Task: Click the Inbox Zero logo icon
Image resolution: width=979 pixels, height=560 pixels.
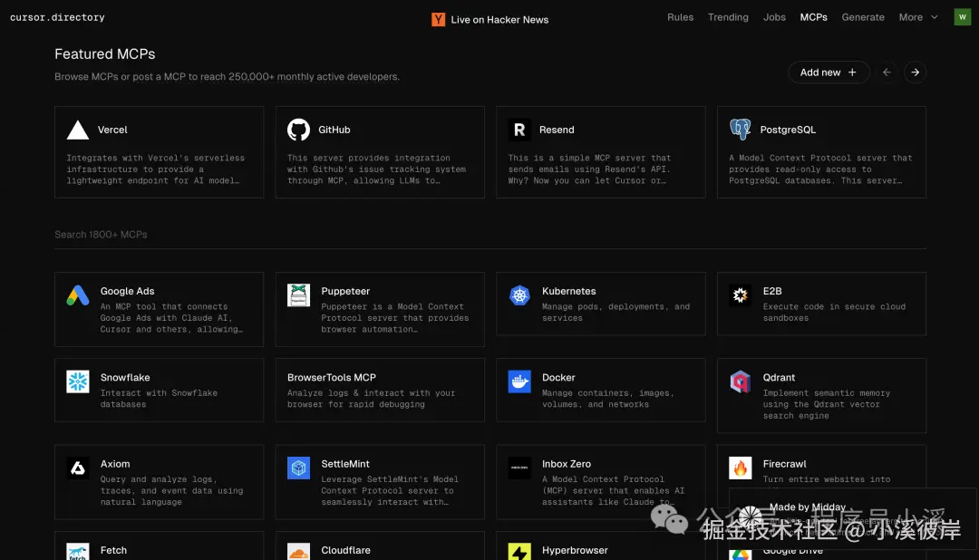Action: 519,468
